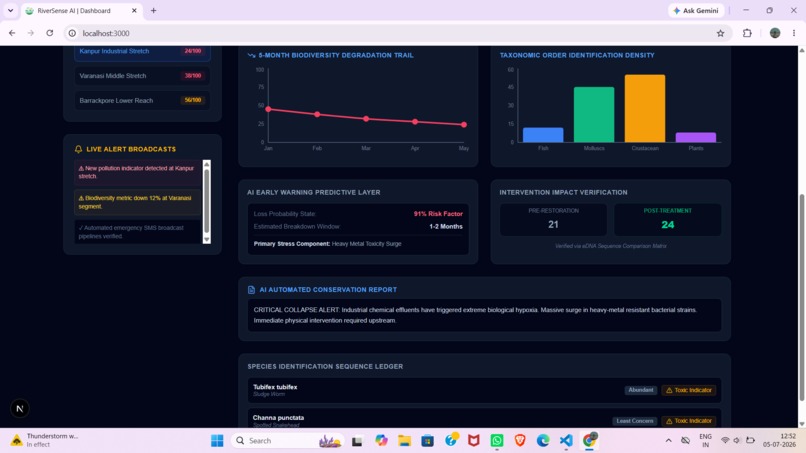Click the browser forward arrow
This screenshot has width=806, height=453.
click(x=31, y=33)
